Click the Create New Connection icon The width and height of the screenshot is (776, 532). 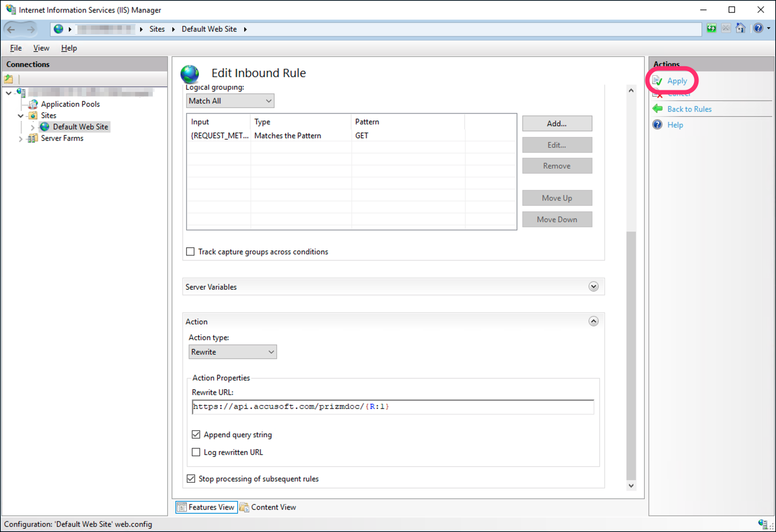[9, 79]
